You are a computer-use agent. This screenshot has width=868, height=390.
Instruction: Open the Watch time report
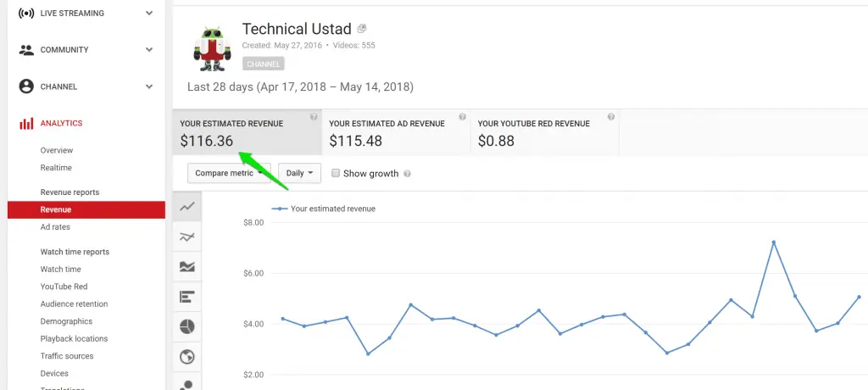click(60, 270)
